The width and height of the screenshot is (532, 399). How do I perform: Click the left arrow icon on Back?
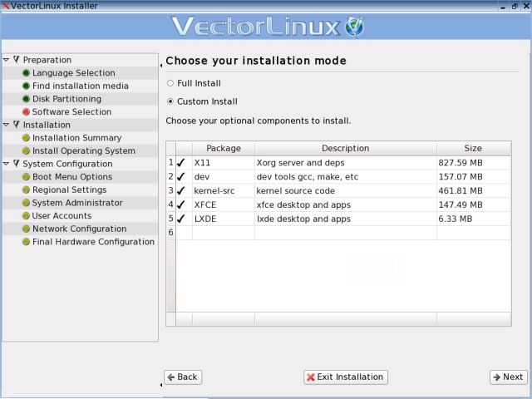[x=171, y=377]
